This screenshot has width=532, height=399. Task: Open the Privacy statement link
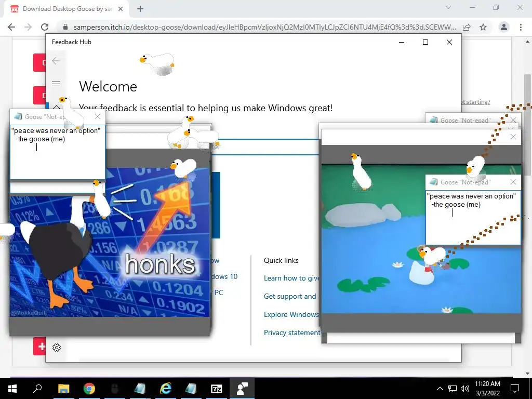coord(292,333)
